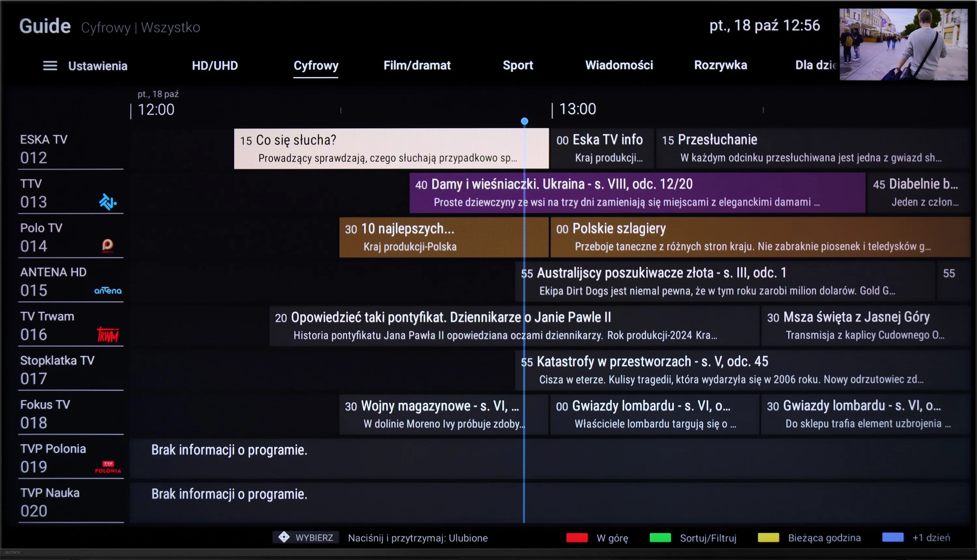Click the Polo TV channel logo
This screenshot has height=560, width=977.
point(108,245)
